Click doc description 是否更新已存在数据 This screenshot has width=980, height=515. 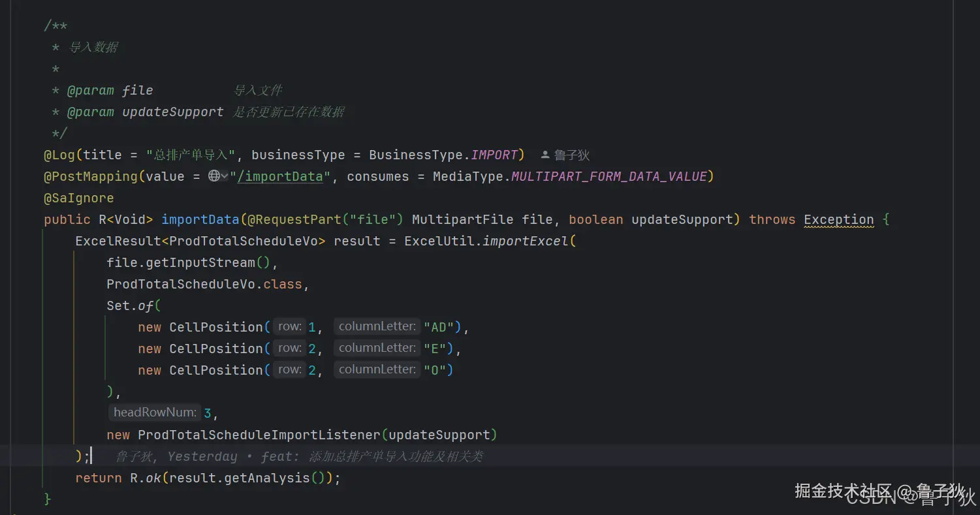(289, 112)
